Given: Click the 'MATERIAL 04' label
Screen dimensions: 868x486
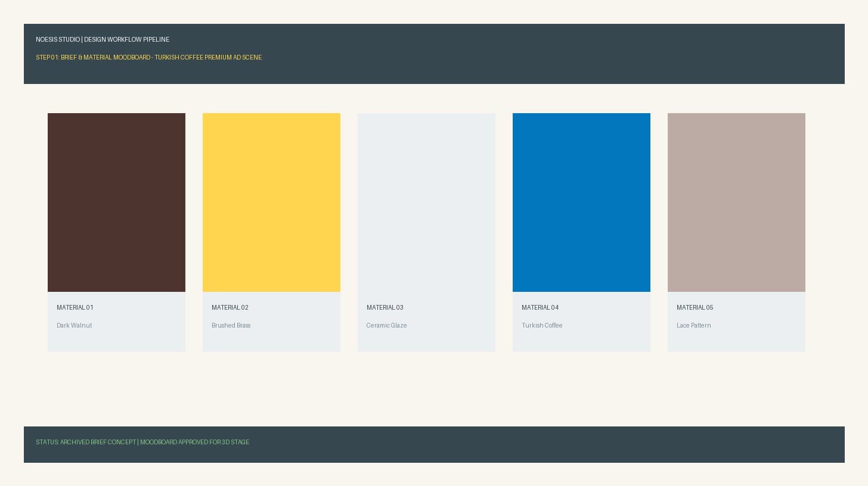Looking at the screenshot, I should tap(540, 307).
